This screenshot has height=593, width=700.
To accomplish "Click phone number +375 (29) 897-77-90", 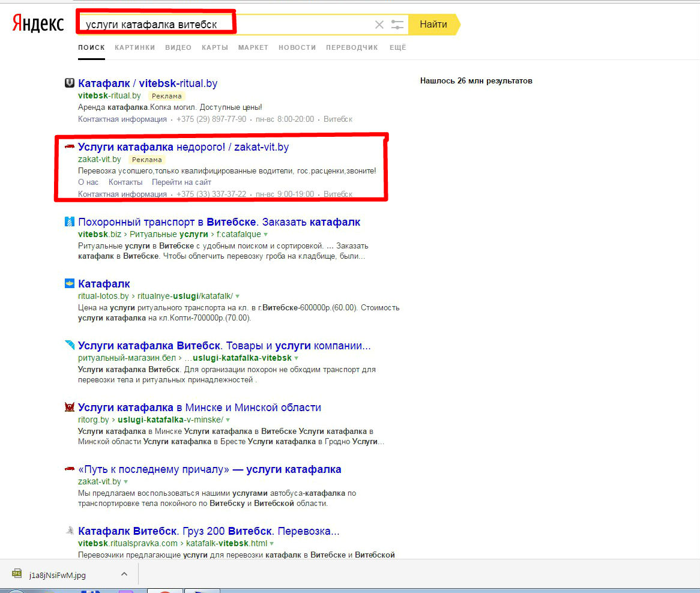I will (211, 119).
